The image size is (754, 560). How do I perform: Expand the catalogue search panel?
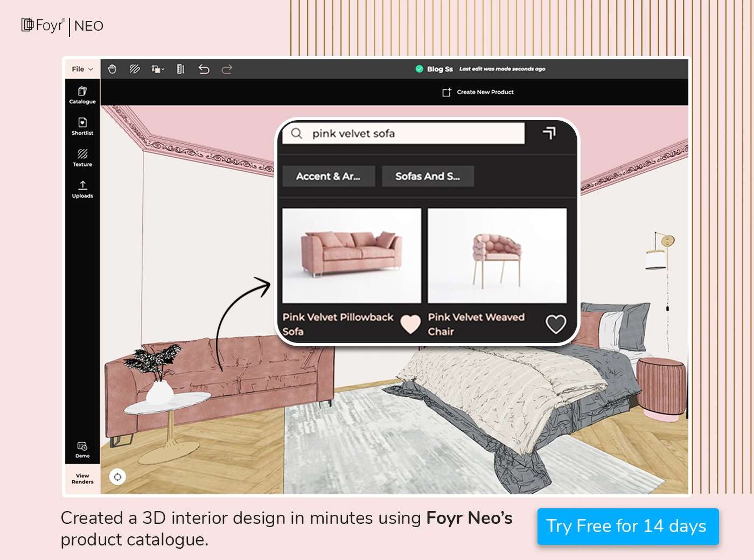pyautogui.click(x=549, y=133)
